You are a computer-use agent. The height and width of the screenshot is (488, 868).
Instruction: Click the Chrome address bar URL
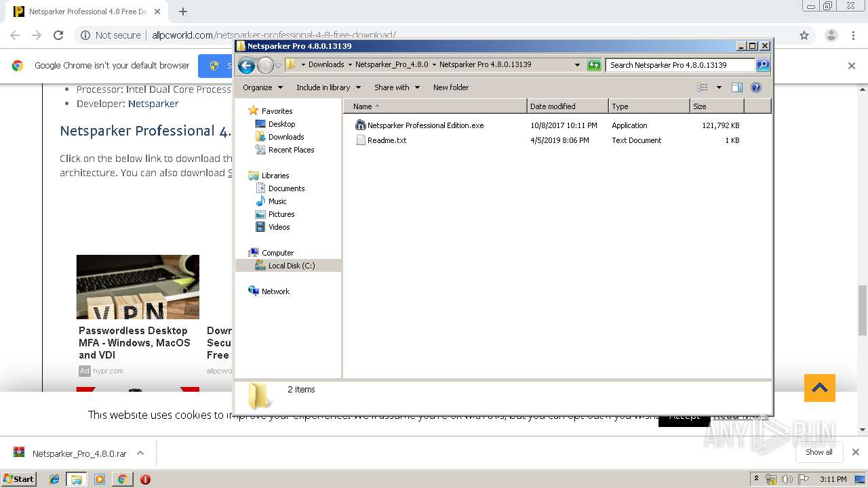tap(274, 35)
